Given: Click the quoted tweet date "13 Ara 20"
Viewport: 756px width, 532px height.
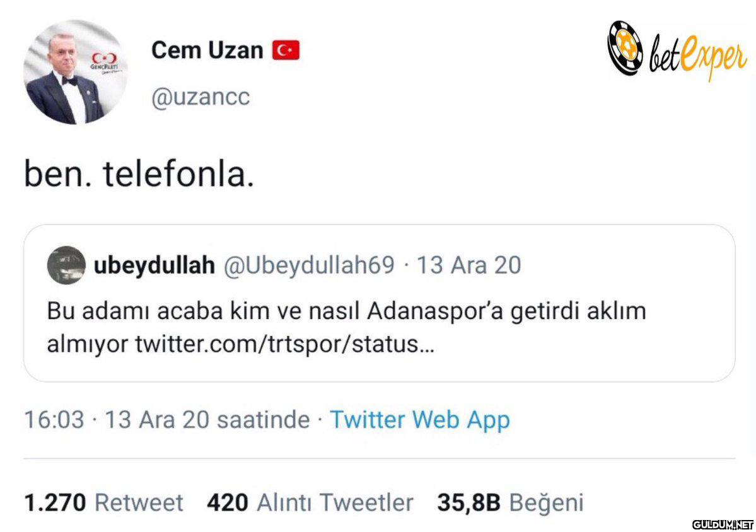Looking at the screenshot, I should click(x=468, y=265).
